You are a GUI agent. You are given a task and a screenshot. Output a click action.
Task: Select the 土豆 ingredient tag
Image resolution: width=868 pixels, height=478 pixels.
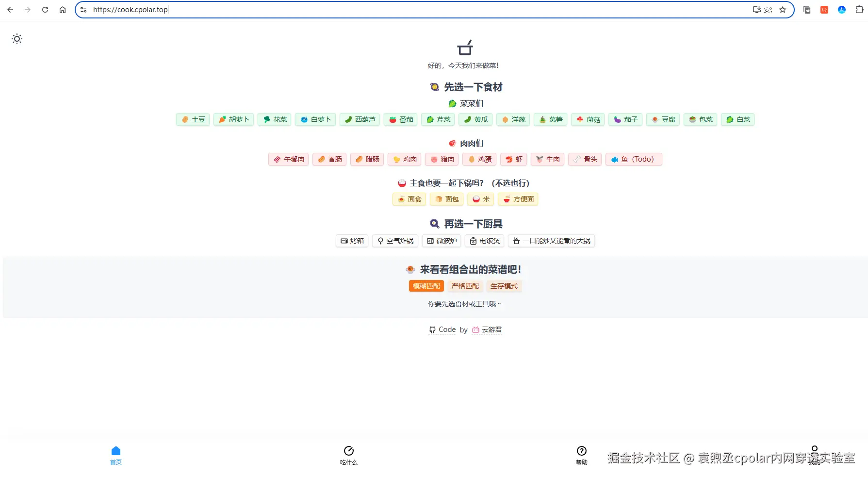click(x=193, y=119)
